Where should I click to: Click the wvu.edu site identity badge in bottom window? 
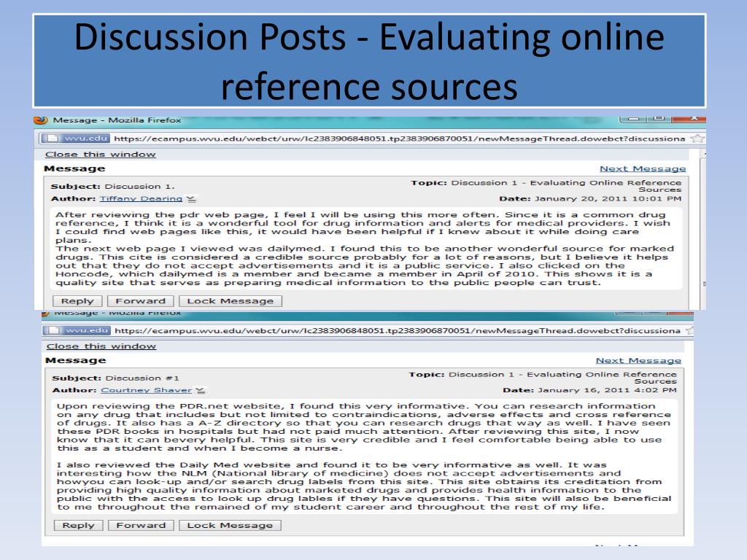[77, 330]
